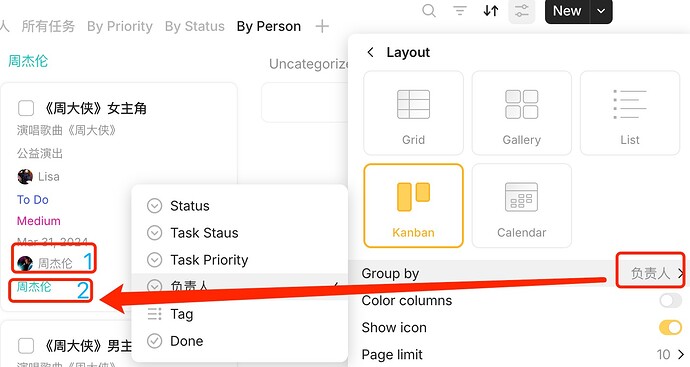Add a new view with plus icon

[x=322, y=26]
